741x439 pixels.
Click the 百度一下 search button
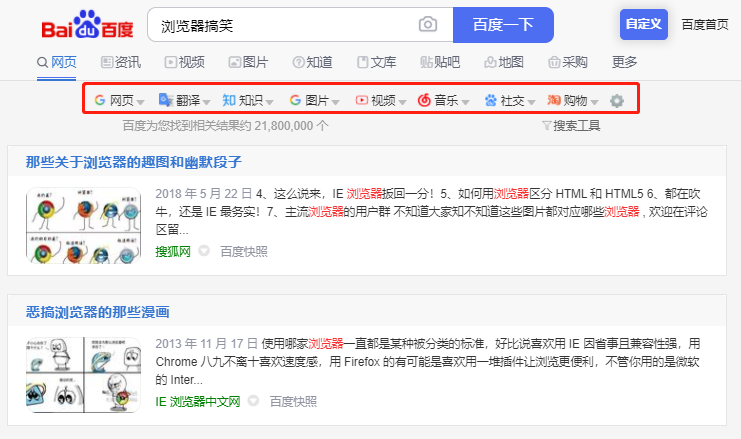click(503, 25)
